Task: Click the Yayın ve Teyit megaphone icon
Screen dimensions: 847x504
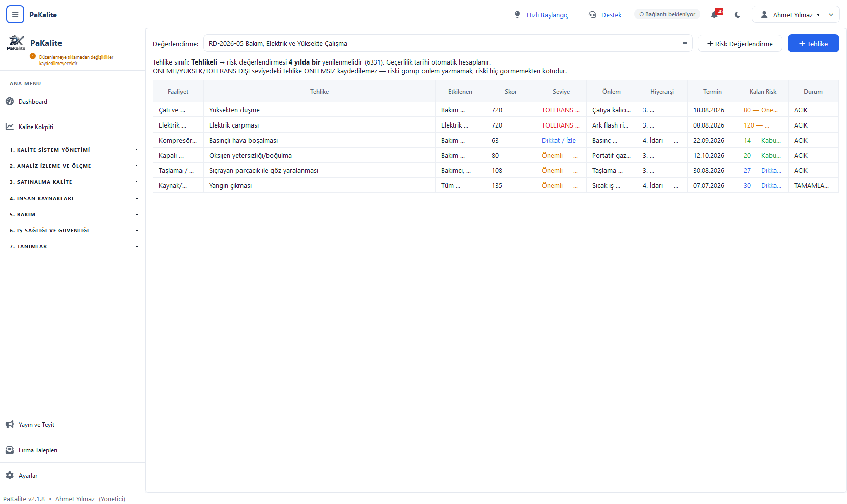Action: pos(10,424)
